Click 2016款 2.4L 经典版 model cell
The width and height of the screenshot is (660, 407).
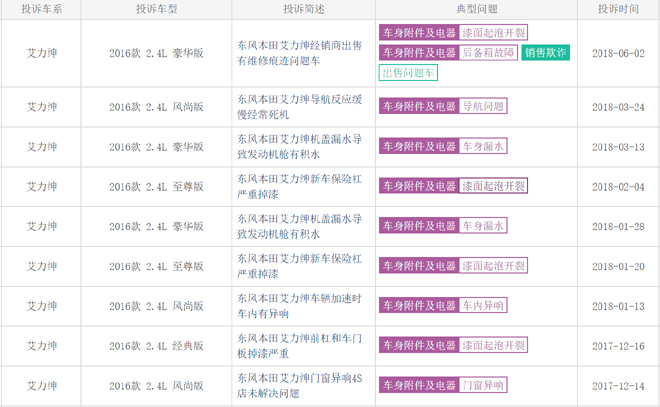tap(156, 346)
